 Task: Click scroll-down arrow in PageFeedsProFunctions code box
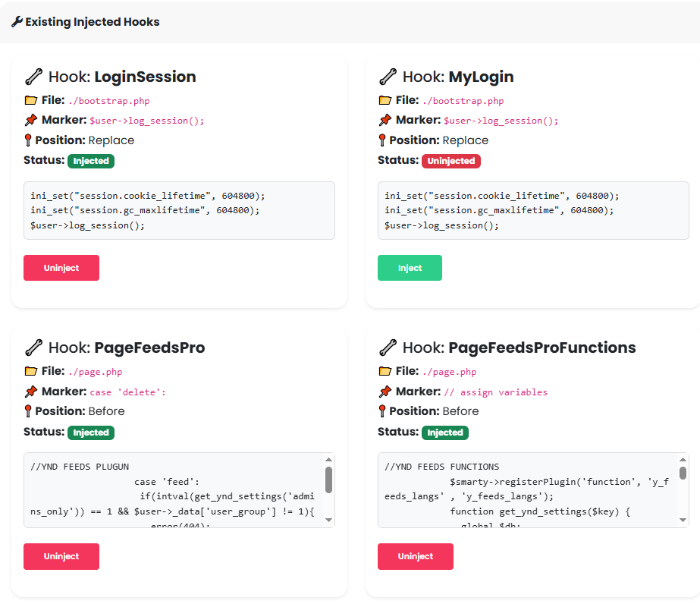(x=683, y=520)
